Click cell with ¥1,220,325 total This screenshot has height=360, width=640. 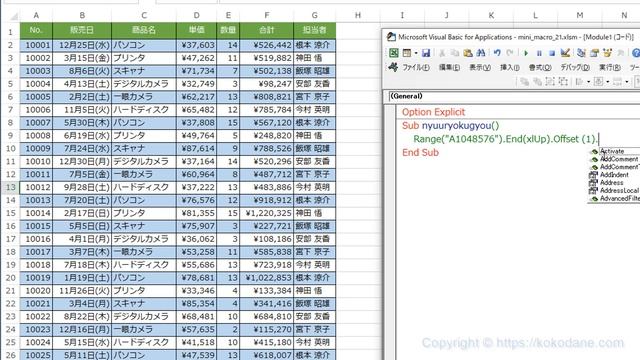[267, 213]
